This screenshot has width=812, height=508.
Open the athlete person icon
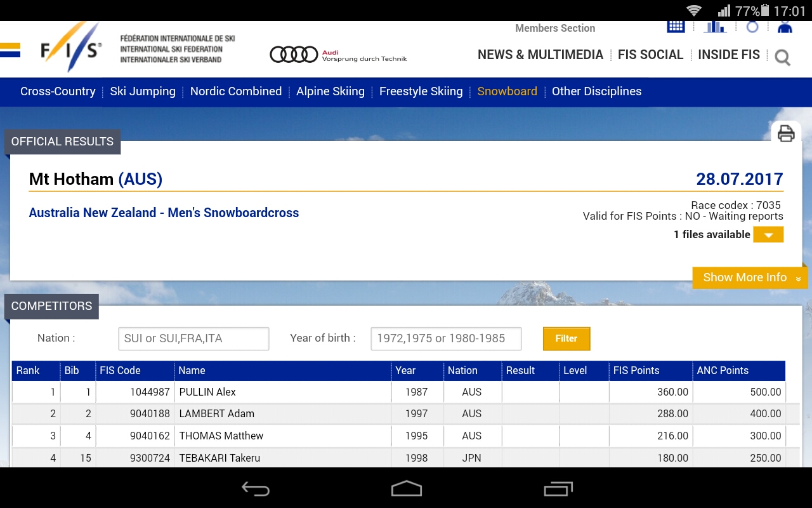pos(785,27)
